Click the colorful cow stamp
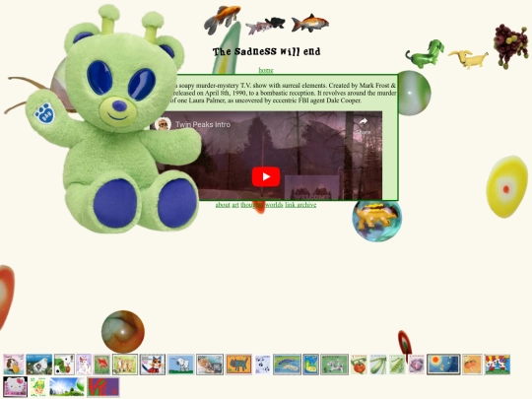Viewport: 532px width, 399px height. coord(498,365)
